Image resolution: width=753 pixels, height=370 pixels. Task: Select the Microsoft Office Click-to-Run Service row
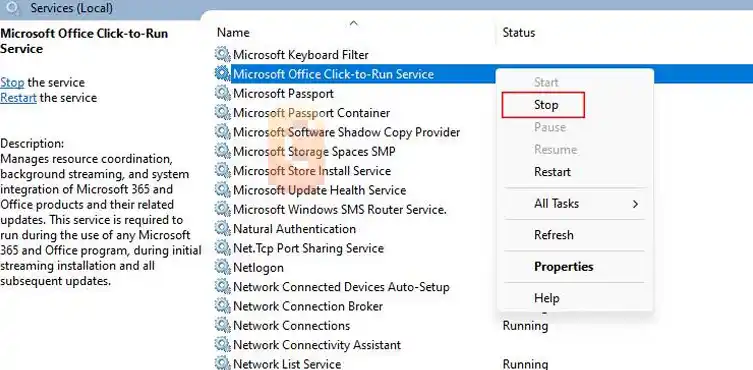click(333, 74)
